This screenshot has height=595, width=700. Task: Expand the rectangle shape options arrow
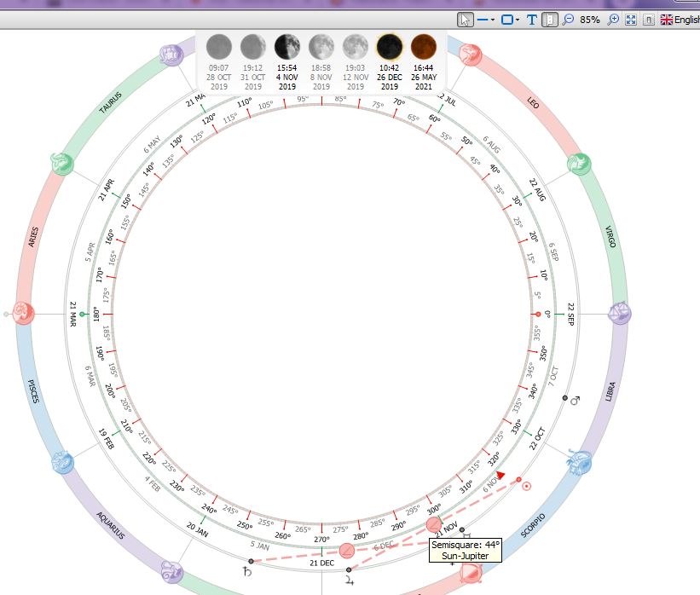pos(518,20)
